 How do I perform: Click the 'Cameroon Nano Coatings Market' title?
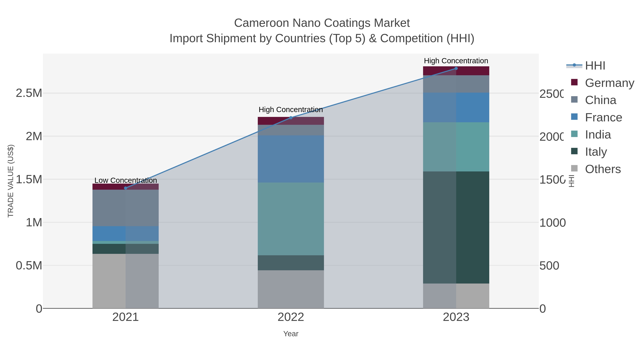(x=322, y=23)
